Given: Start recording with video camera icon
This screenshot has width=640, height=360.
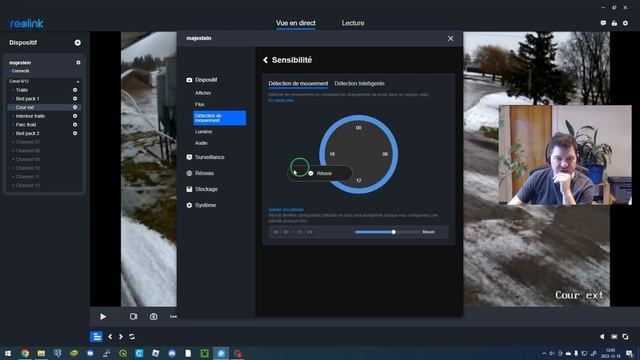Looking at the screenshot, I should [x=133, y=316].
